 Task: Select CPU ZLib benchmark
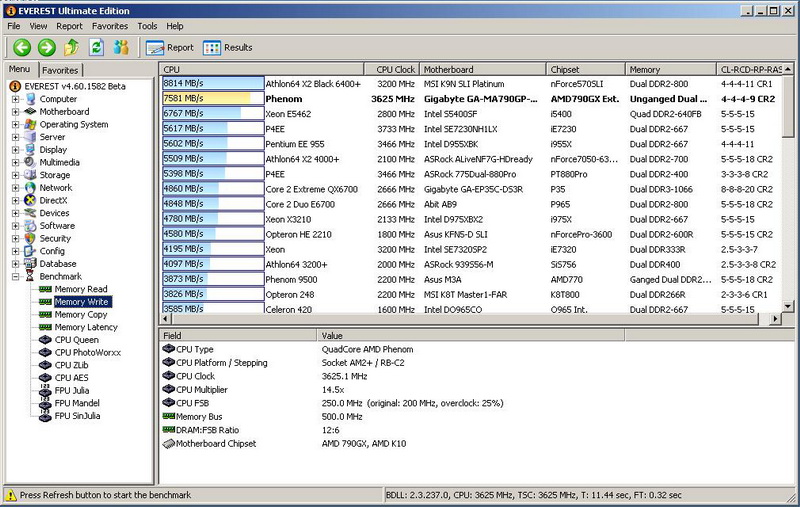71,365
